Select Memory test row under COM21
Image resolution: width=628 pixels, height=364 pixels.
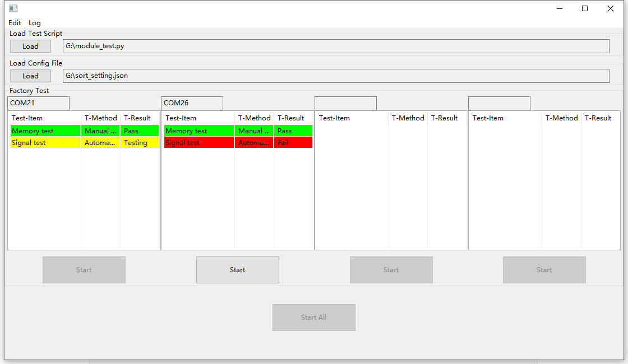45,131
